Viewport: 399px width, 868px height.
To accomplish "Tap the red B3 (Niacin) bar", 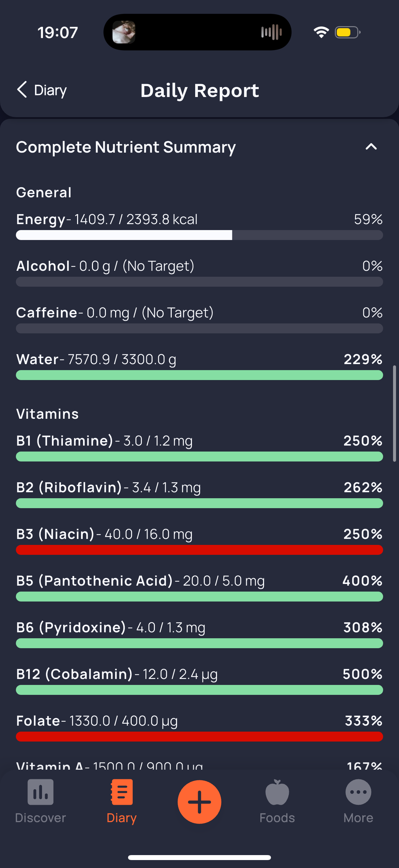I will coord(199,550).
